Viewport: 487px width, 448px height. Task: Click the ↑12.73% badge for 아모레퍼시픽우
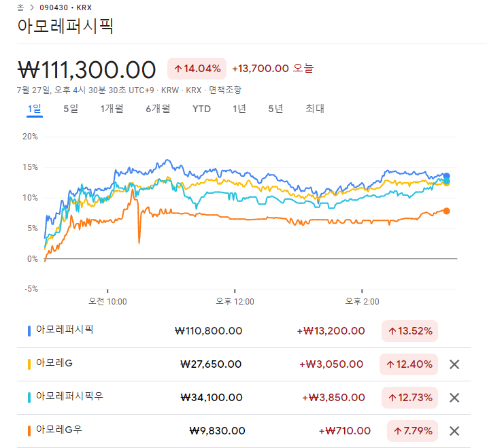(409, 398)
